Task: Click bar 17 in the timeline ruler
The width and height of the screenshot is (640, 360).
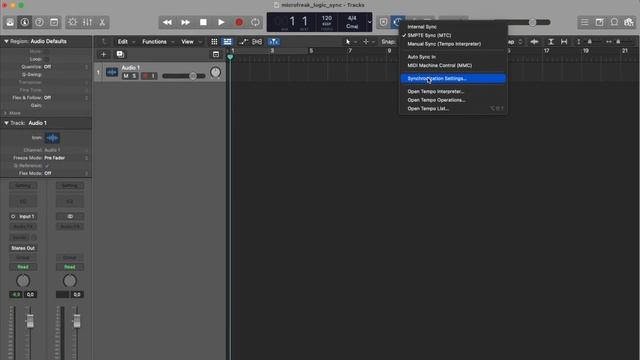Action: tap(546, 51)
